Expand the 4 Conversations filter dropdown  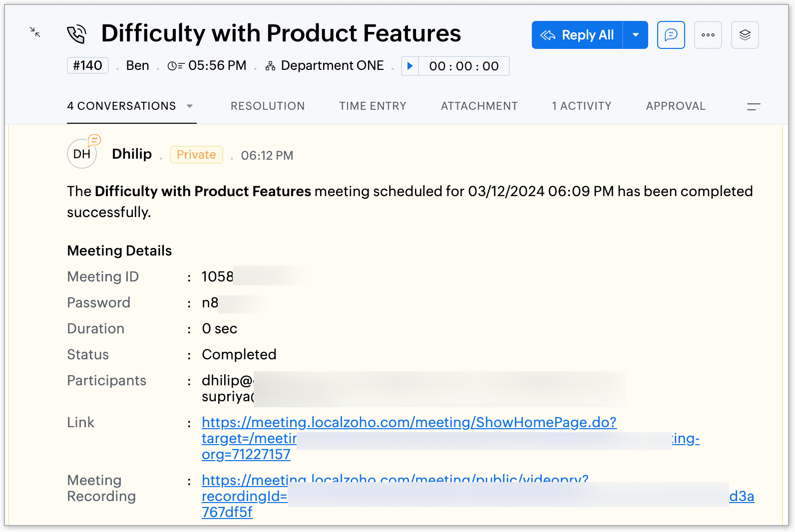point(190,106)
